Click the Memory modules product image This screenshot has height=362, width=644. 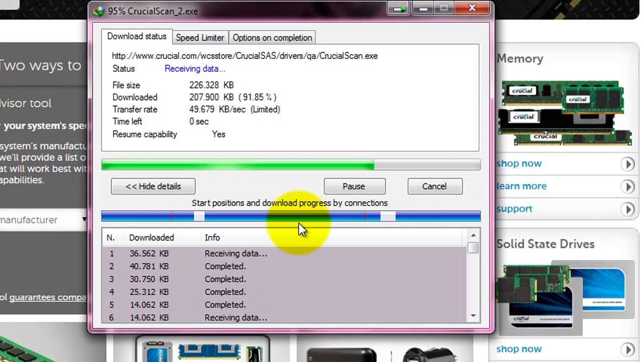565,114
